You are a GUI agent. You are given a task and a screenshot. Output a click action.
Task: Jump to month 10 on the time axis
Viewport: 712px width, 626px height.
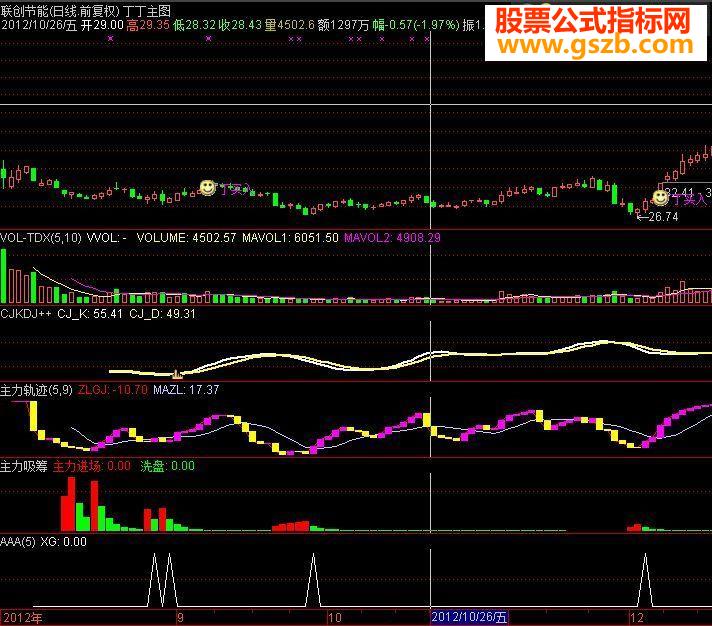point(335,618)
